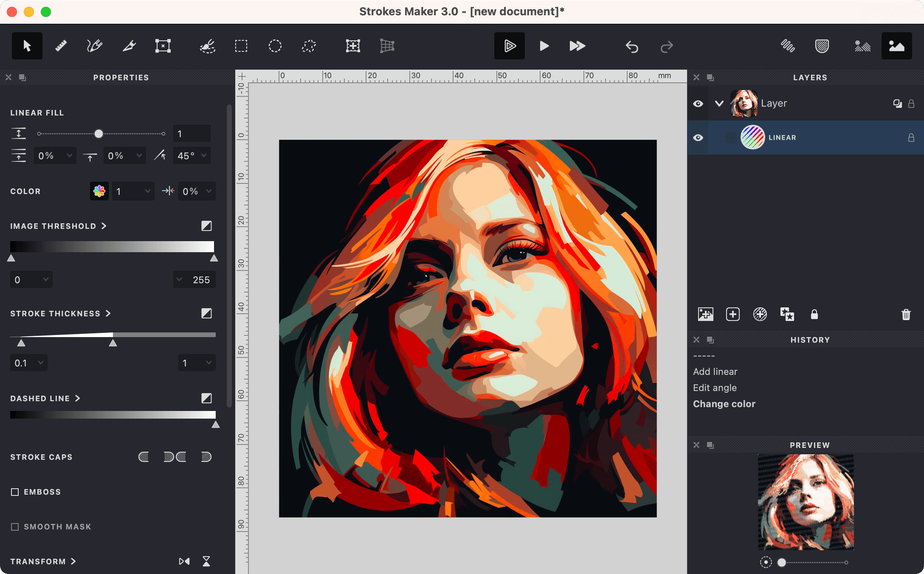Open the 45° angle dropdown
This screenshot has width=924, height=574.
click(192, 156)
